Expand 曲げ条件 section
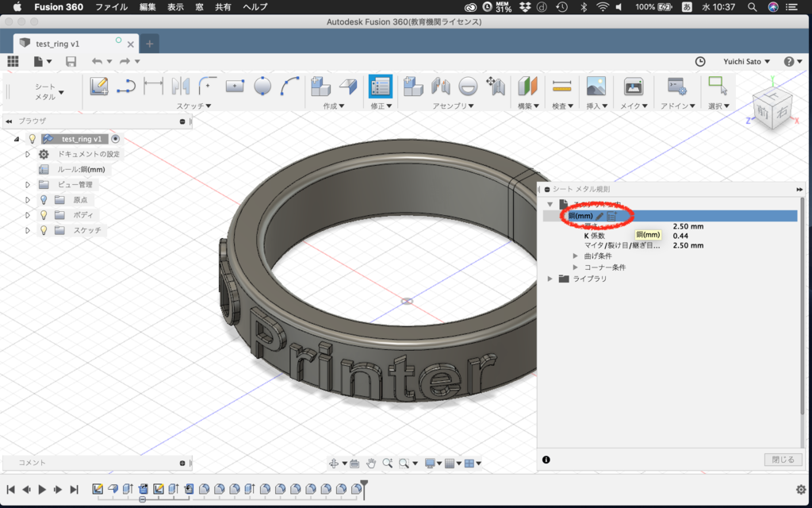Image resolution: width=812 pixels, height=508 pixels. 576,256
